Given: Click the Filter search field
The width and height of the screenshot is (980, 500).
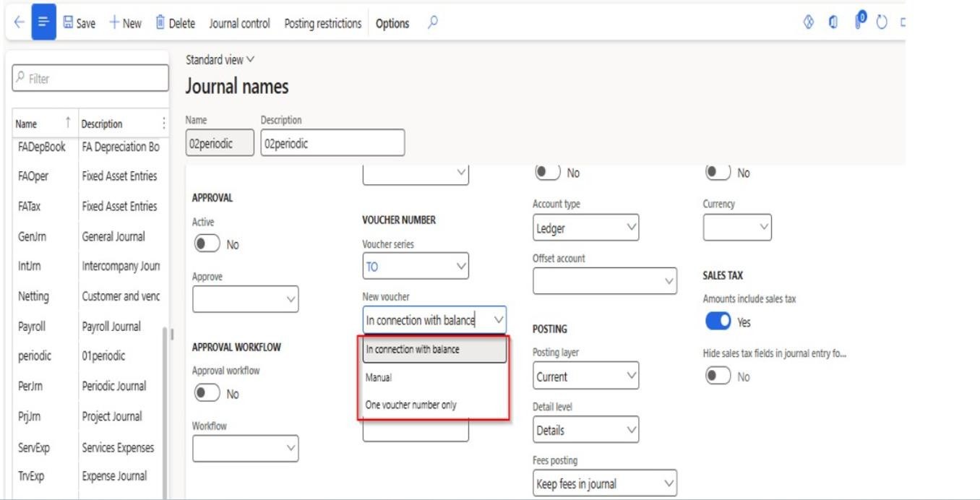Looking at the screenshot, I should coord(90,79).
